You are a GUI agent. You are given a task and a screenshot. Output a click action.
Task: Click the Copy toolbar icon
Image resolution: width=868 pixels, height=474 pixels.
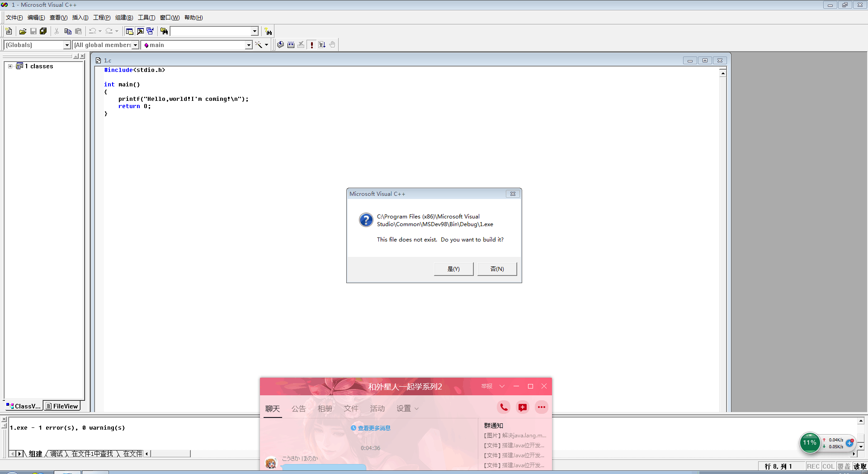[68, 31]
